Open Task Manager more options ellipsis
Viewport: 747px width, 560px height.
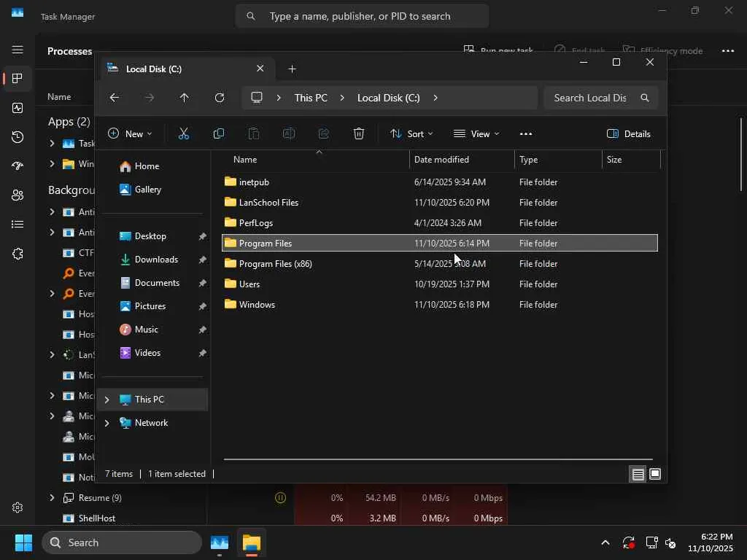coord(728,51)
